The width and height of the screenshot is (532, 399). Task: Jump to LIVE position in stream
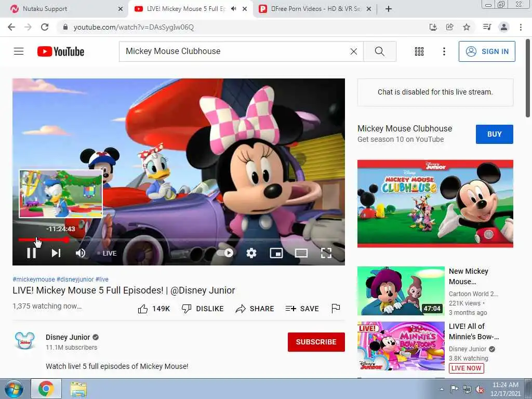click(x=107, y=254)
